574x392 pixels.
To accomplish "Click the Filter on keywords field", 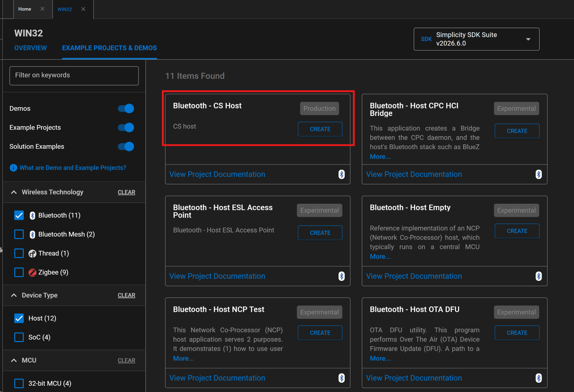I will [74, 76].
